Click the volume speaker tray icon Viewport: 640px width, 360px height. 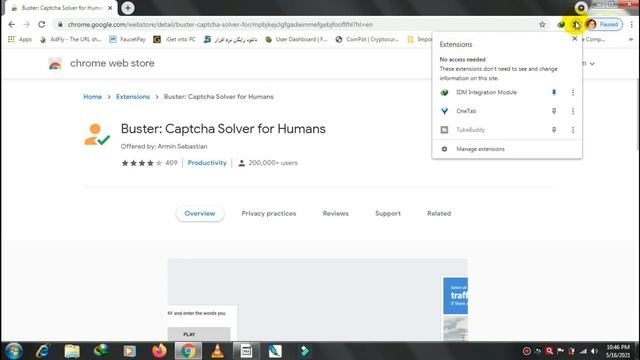point(594,351)
